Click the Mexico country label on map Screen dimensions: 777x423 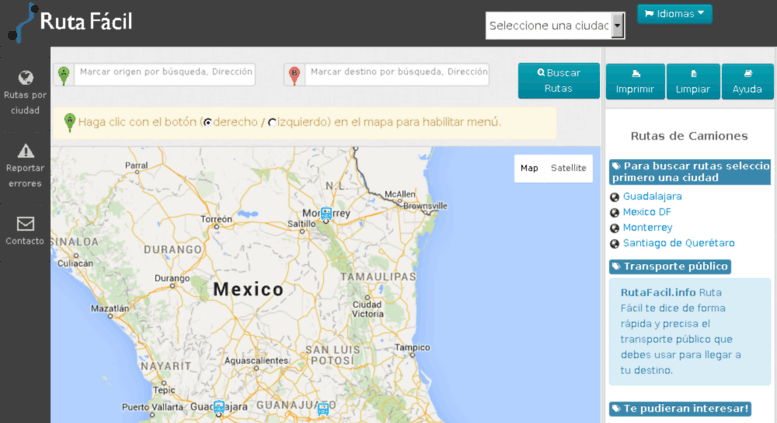(x=248, y=290)
